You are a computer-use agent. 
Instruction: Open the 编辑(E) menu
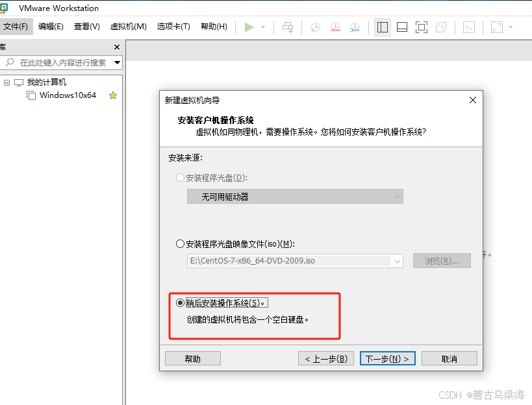click(x=51, y=27)
